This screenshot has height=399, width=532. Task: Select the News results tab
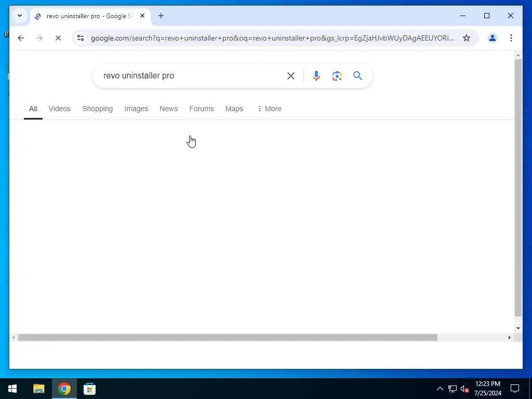[169, 109]
